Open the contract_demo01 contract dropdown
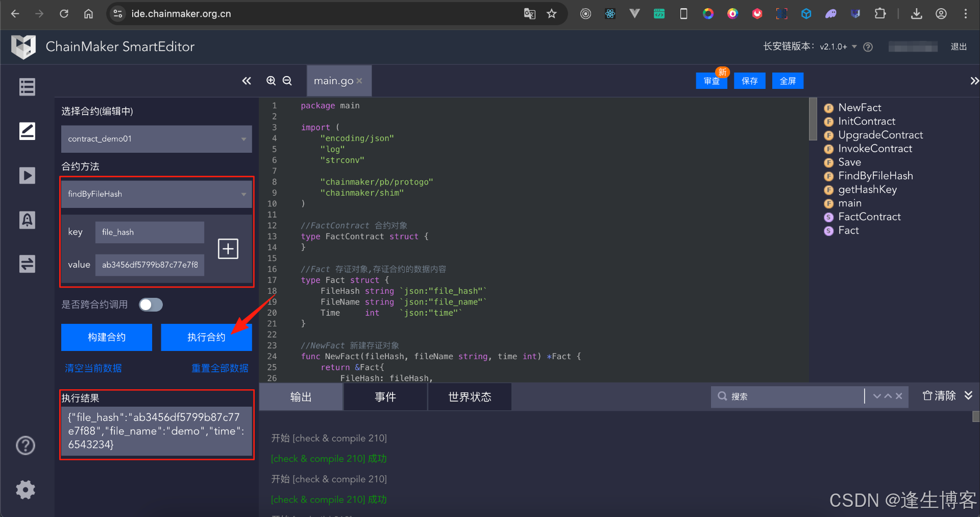980x517 pixels. [x=157, y=139]
